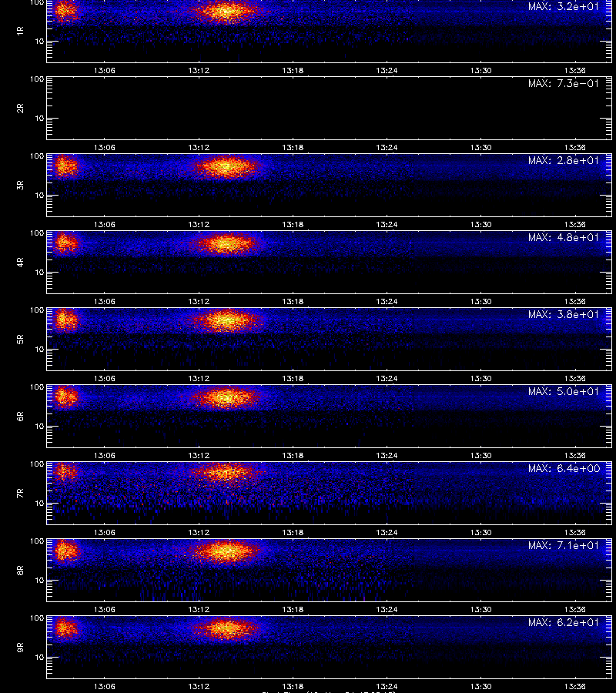The width and height of the screenshot is (616, 693).
Task: Click the 13:12 time tick under panel 6R
Action: pyautogui.click(x=199, y=455)
